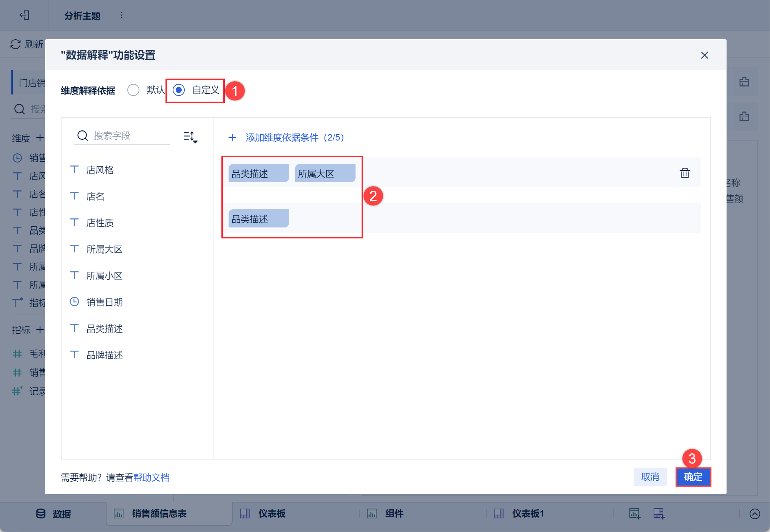Click the back/exit icon at top left
The image size is (770, 532).
coord(25,15)
